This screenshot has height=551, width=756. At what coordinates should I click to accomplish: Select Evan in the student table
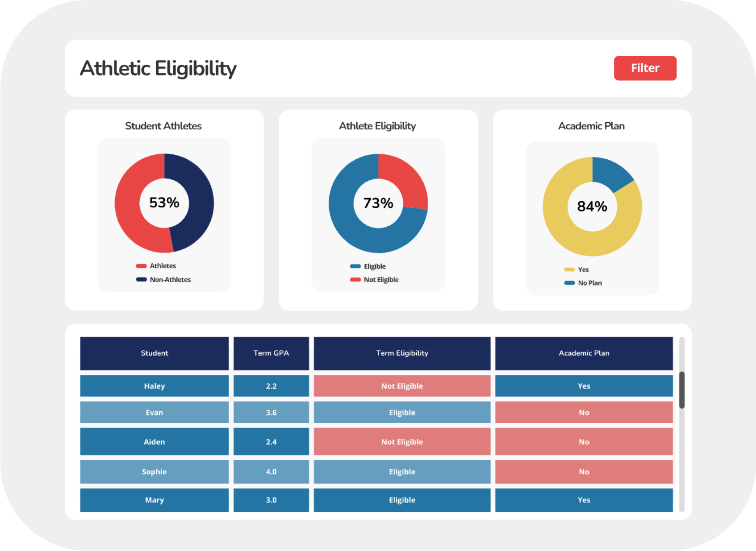click(x=154, y=413)
